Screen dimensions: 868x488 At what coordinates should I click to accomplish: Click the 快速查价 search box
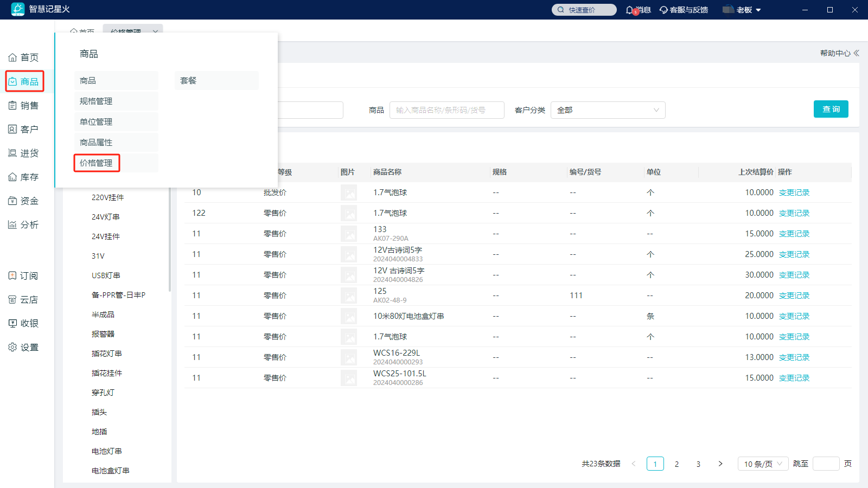tap(584, 10)
